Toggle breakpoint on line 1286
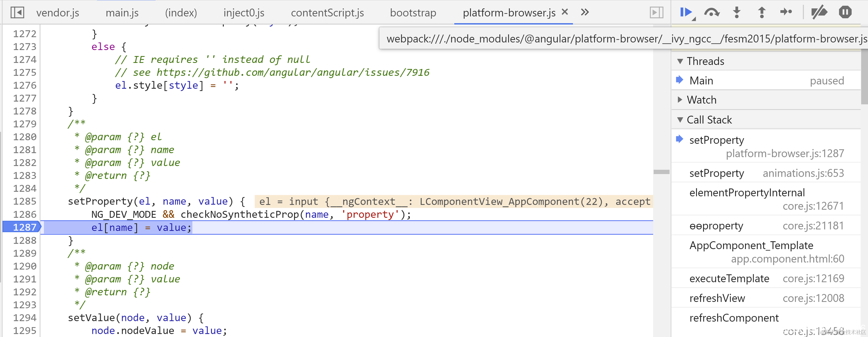Screen dimensions: 868x337 click(24, 215)
